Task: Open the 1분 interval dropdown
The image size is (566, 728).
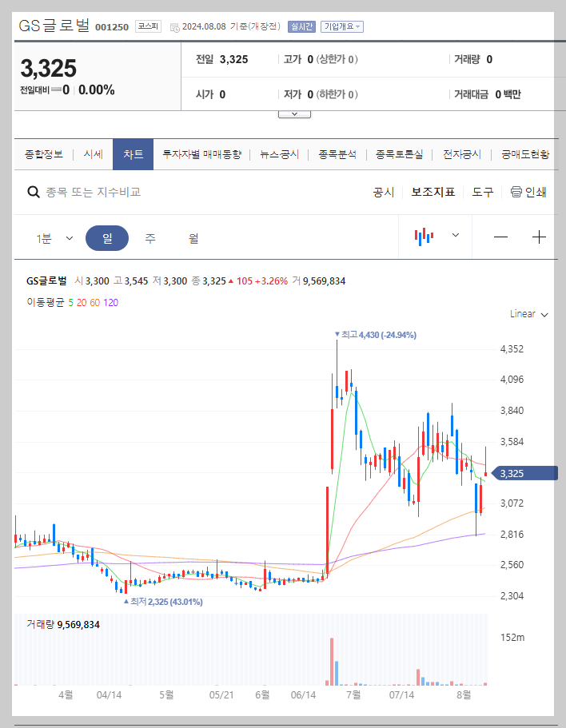Action: point(53,237)
